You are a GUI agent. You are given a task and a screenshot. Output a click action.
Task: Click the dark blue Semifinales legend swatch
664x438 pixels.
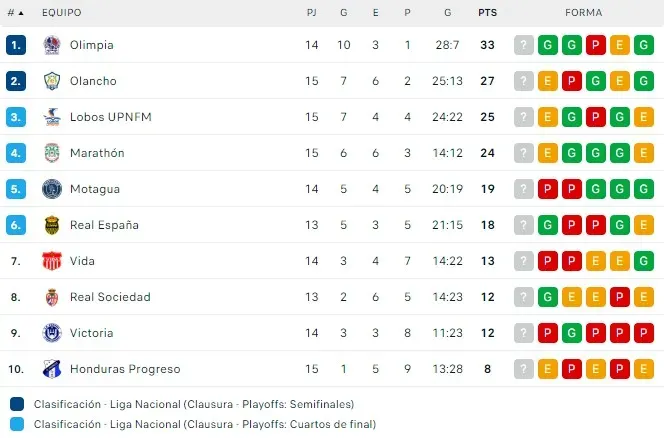(x=17, y=405)
